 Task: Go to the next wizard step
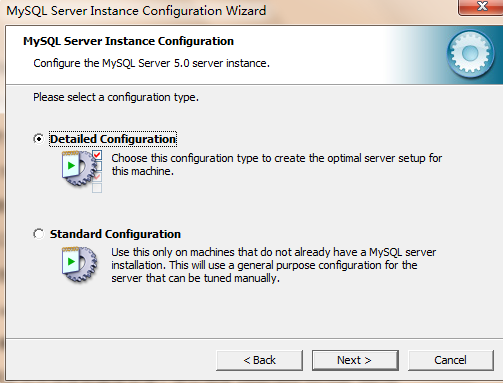(x=355, y=360)
